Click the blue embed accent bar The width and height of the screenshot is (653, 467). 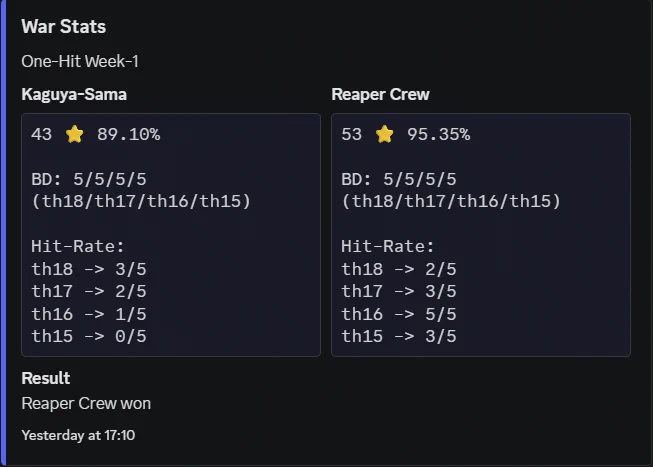pos(3,233)
